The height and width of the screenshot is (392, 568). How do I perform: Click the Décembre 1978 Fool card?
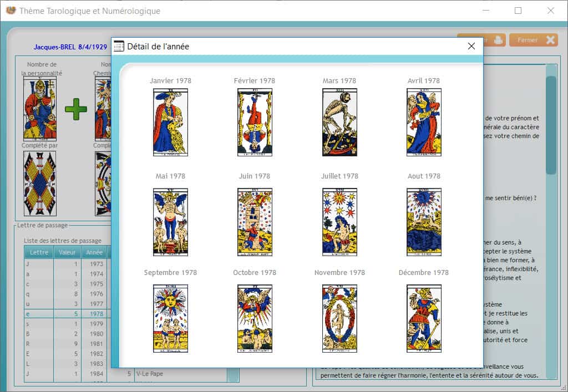[x=424, y=318]
